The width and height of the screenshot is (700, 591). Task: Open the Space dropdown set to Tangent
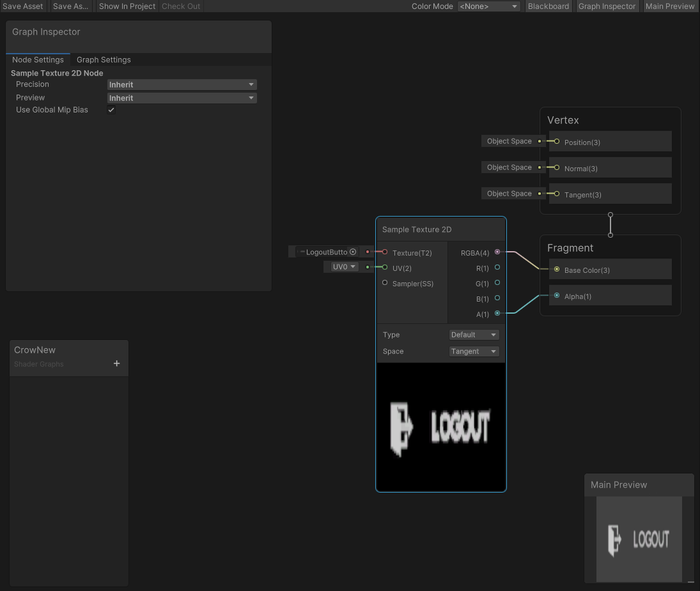tap(474, 351)
